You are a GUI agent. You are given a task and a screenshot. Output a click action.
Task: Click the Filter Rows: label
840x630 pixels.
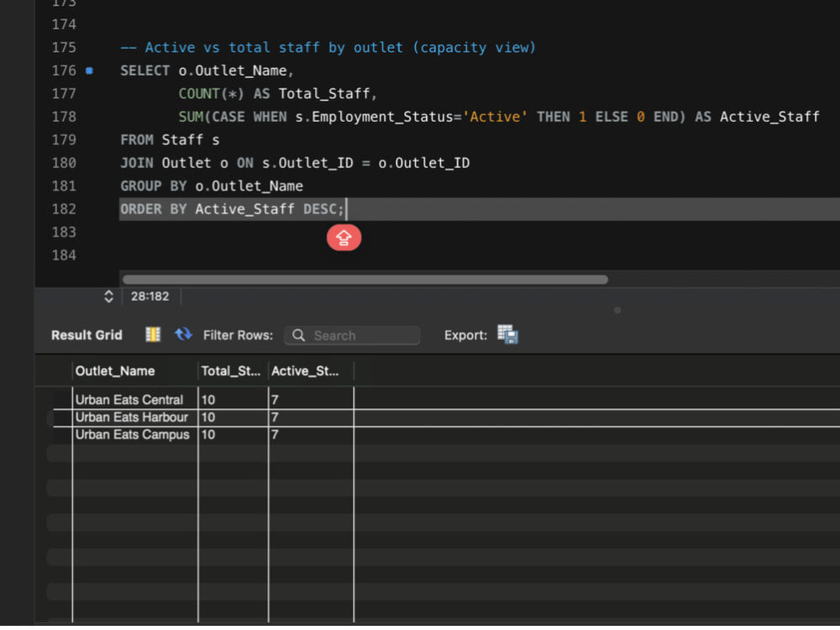(238, 335)
